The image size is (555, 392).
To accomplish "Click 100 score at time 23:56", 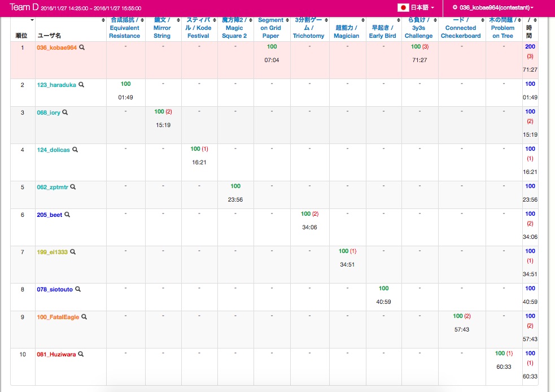I will [235, 186].
